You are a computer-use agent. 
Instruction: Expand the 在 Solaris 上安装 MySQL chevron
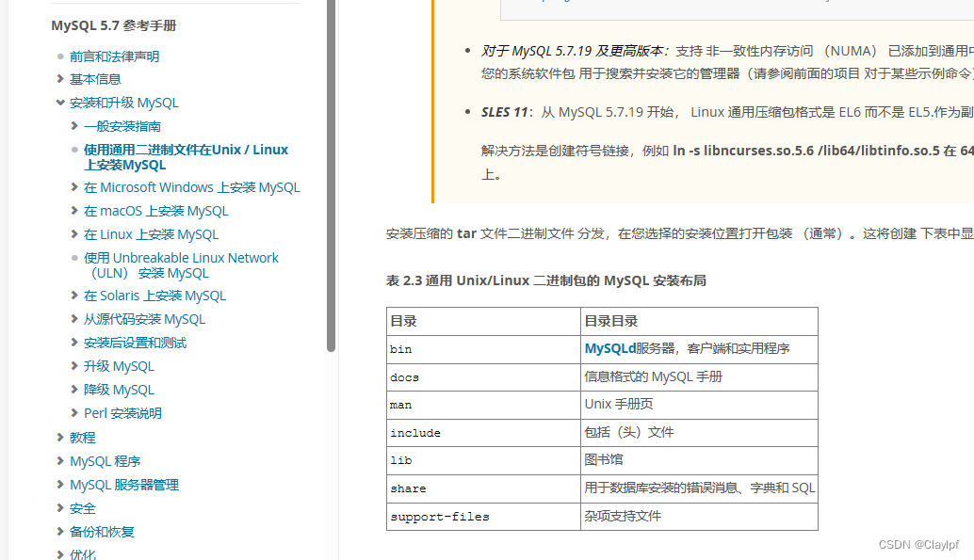point(74,296)
